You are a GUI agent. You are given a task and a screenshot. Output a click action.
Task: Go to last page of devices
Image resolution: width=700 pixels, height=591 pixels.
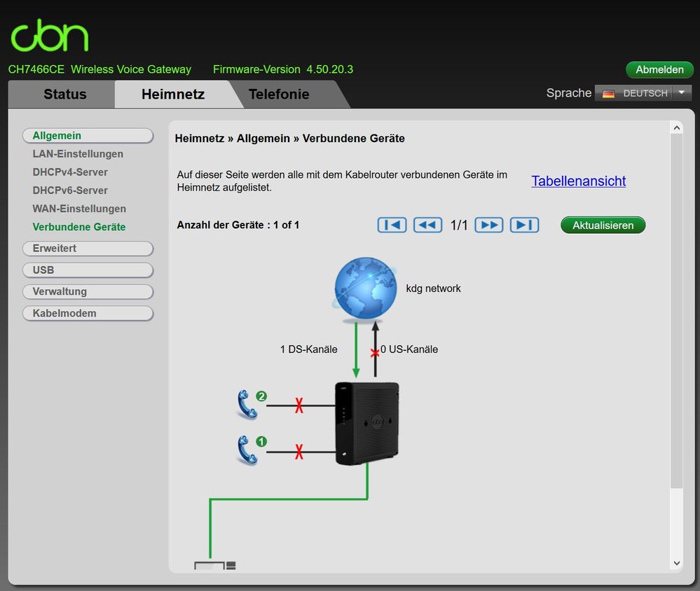coord(525,225)
